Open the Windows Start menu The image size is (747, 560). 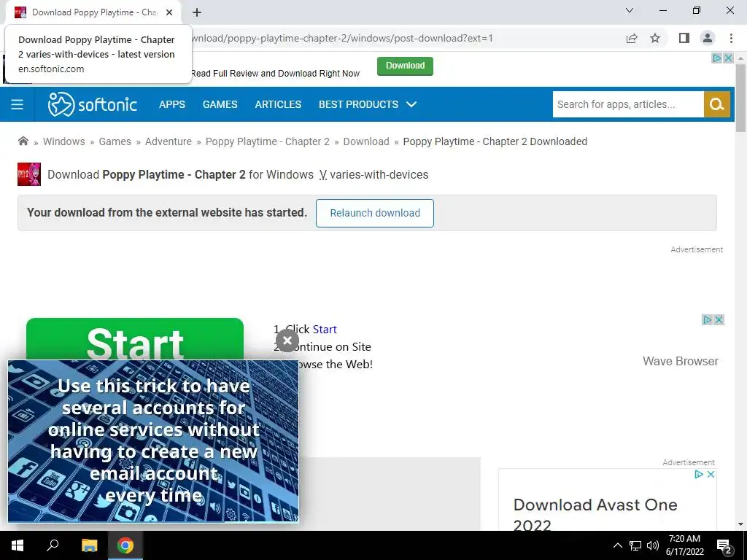[x=18, y=545]
